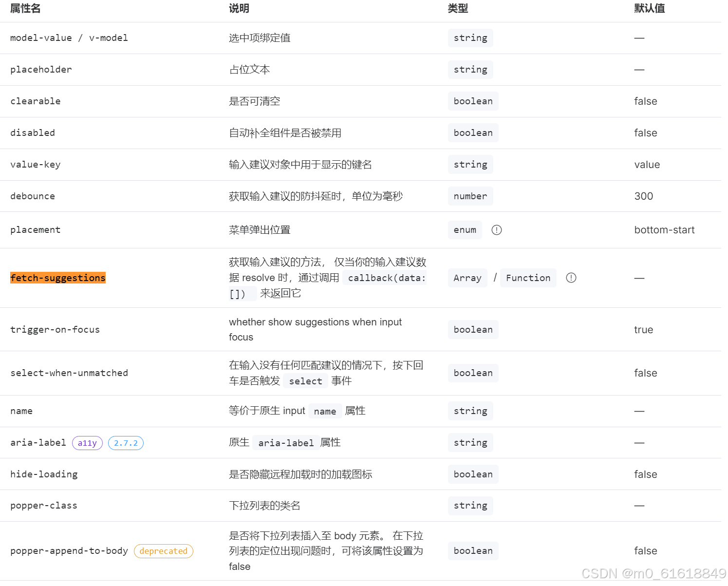Viewport: 728px width, 586px height.
Task: Click the name code tag in name row description
Action: click(325, 411)
